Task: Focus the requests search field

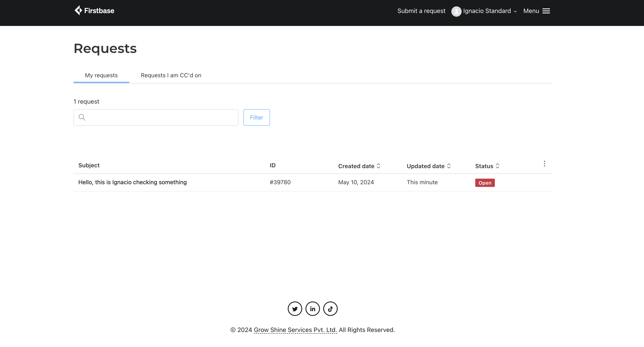Action: tap(156, 117)
